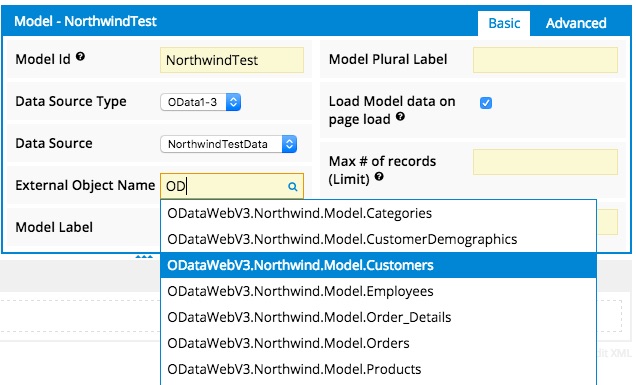Image resolution: width=636 pixels, height=385 pixels.
Task: Click External Object Name text field
Action: [x=232, y=186]
